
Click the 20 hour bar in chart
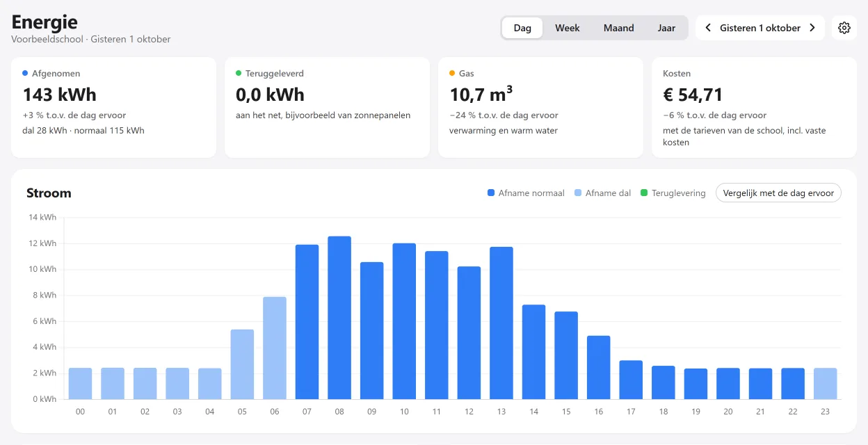click(728, 384)
